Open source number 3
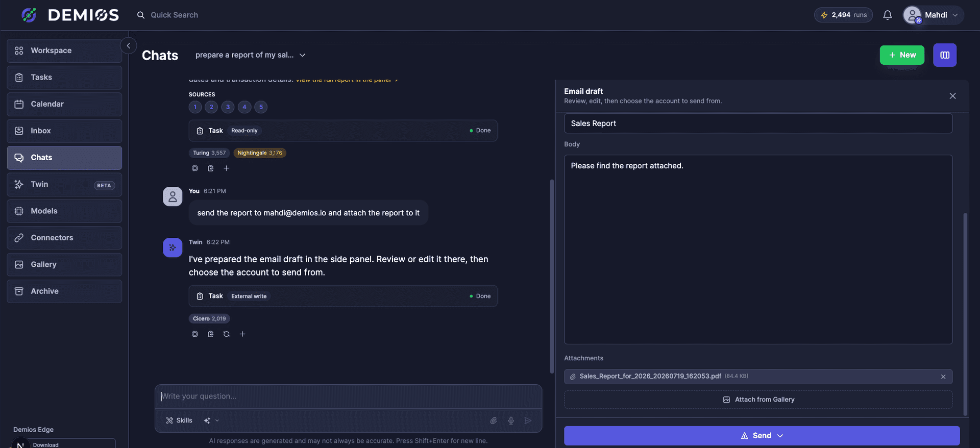 point(228,107)
